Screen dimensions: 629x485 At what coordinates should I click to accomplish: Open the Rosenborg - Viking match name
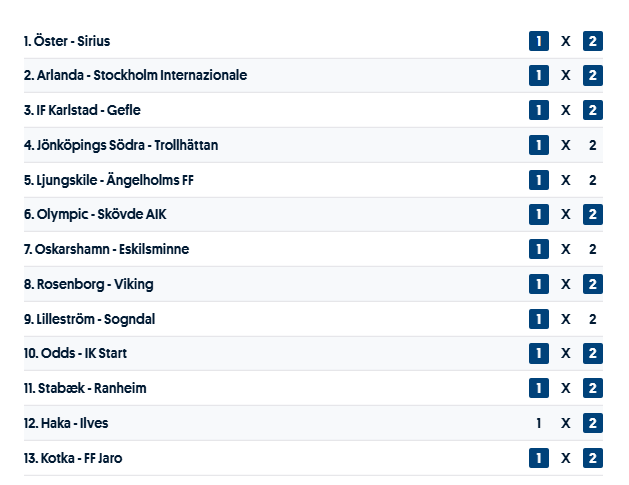pyautogui.click(x=95, y=284)
